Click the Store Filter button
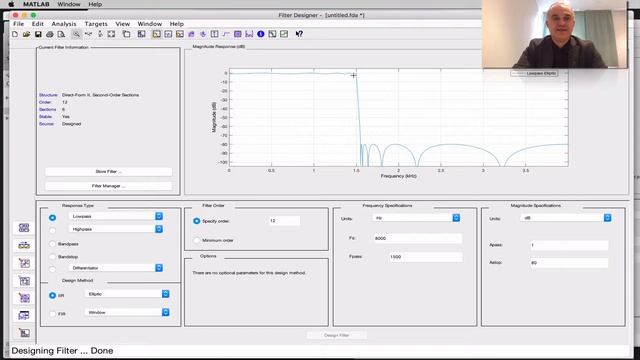This screenshot has width=640, height=360. click(109, 172)
